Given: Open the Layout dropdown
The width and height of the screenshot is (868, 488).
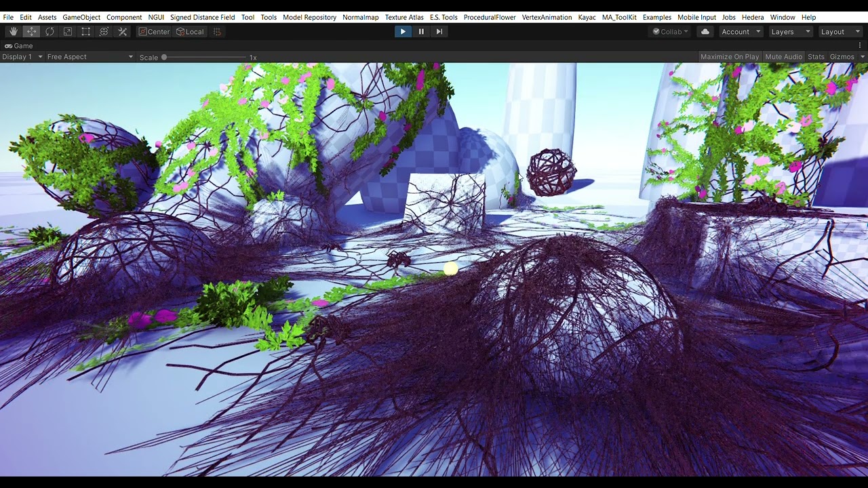Looking at the screenshot, I should point(840,32).
